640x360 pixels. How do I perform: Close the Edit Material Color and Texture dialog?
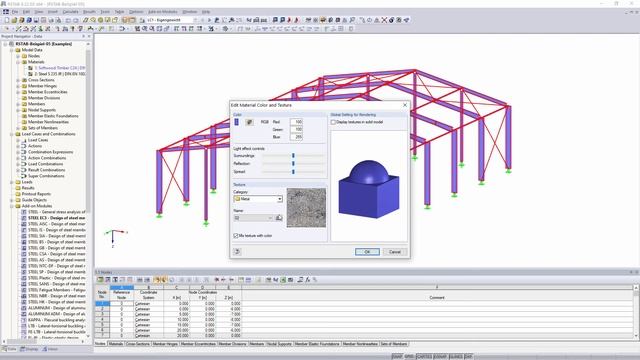[x=405, y=105]
